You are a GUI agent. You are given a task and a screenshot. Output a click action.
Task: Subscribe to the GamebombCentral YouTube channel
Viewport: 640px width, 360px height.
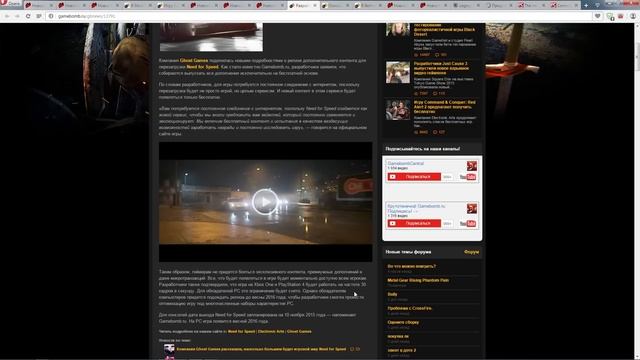point(414,177)
